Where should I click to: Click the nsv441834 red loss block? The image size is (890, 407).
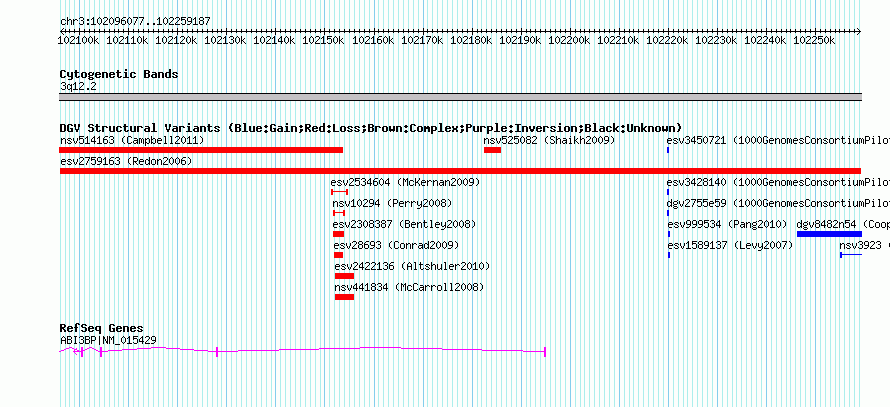coord(345,297)
